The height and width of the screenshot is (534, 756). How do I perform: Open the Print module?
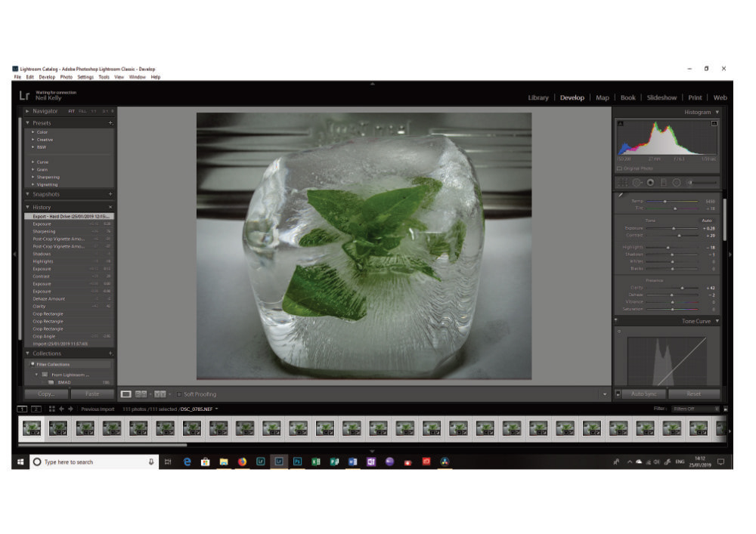point(695,97)
